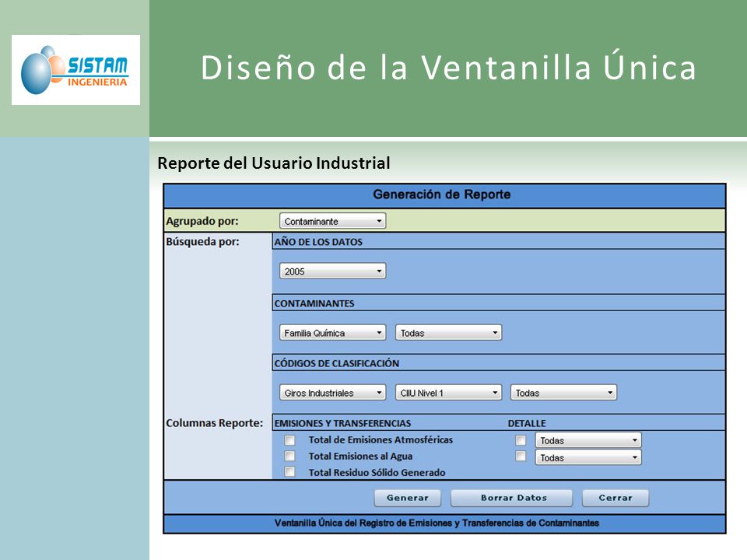This screenshot has height=560, width=747.
Task: Click the Borrar Datos button
Action: pos(512,498)
